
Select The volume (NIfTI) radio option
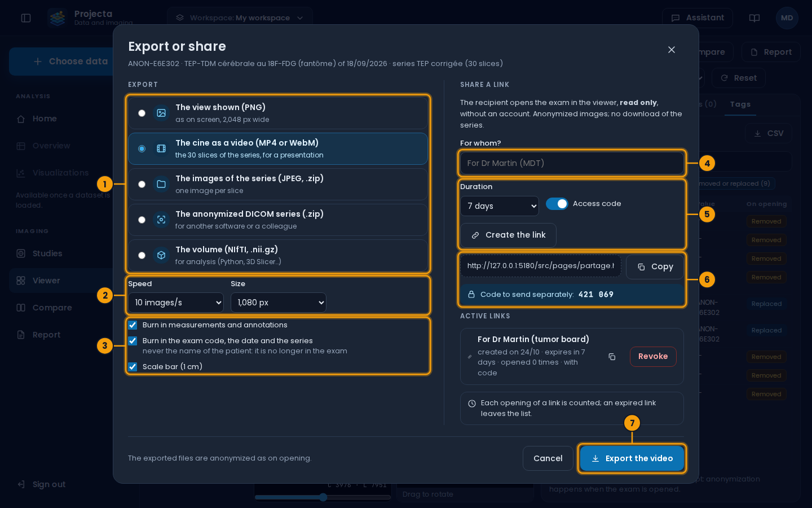click(x=142, y=255)
